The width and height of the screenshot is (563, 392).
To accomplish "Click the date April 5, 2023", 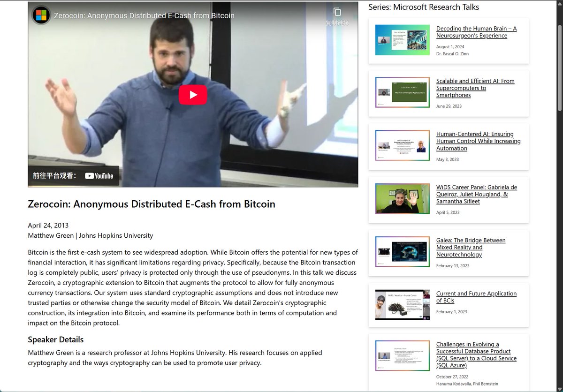I will pos(448,212).
